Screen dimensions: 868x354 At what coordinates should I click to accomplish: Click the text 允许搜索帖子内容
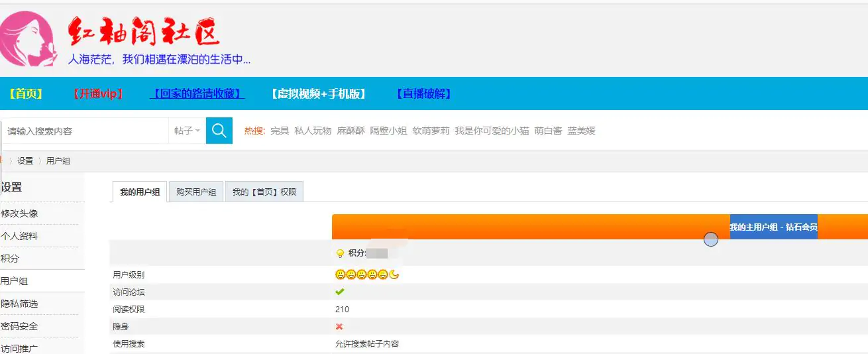click(367, 344)
